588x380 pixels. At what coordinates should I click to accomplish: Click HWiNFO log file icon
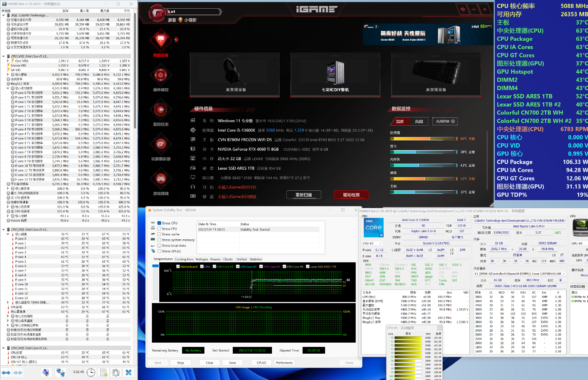pyautogui.click(x=104, y=372)
